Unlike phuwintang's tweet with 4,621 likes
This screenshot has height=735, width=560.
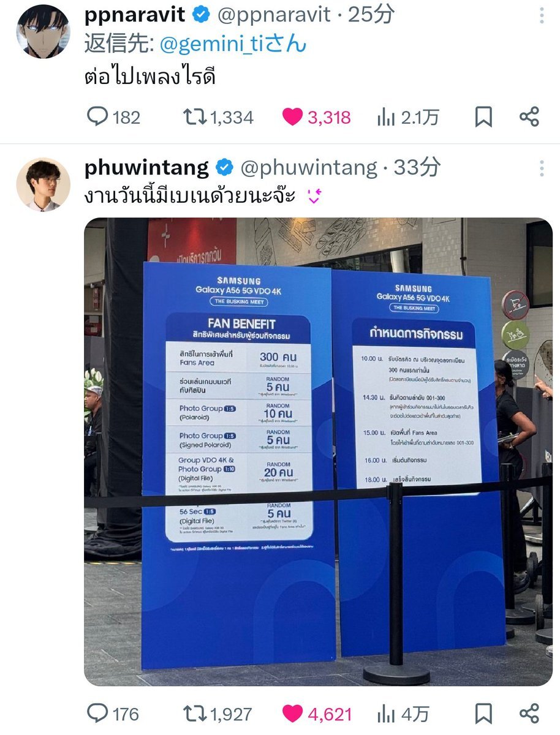[317, 714]
